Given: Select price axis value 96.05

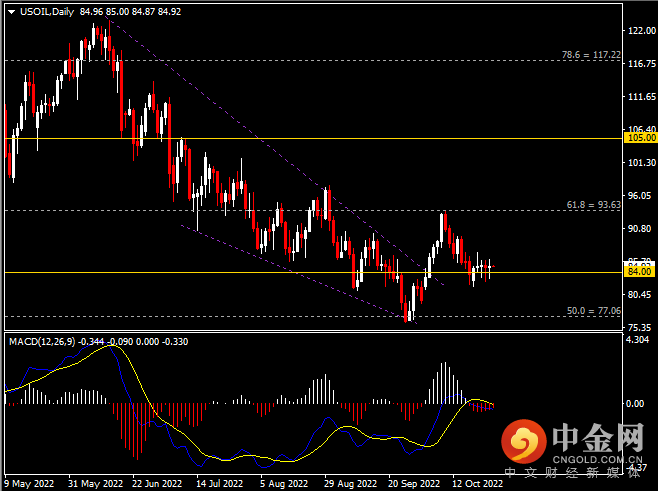Looking at the screenshot, I should click(x=640, y=196).
